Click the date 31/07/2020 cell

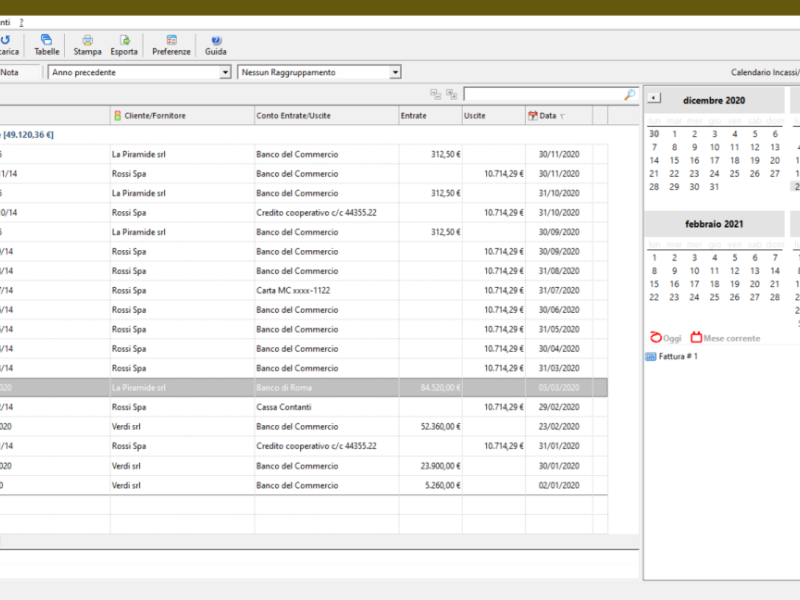click(x=559, y=290)
